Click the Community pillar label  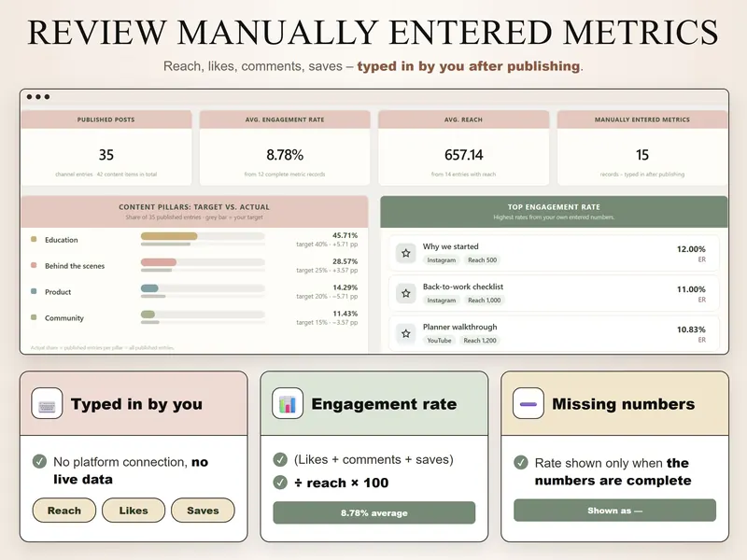pyautogui.click(x=64, y=317)
